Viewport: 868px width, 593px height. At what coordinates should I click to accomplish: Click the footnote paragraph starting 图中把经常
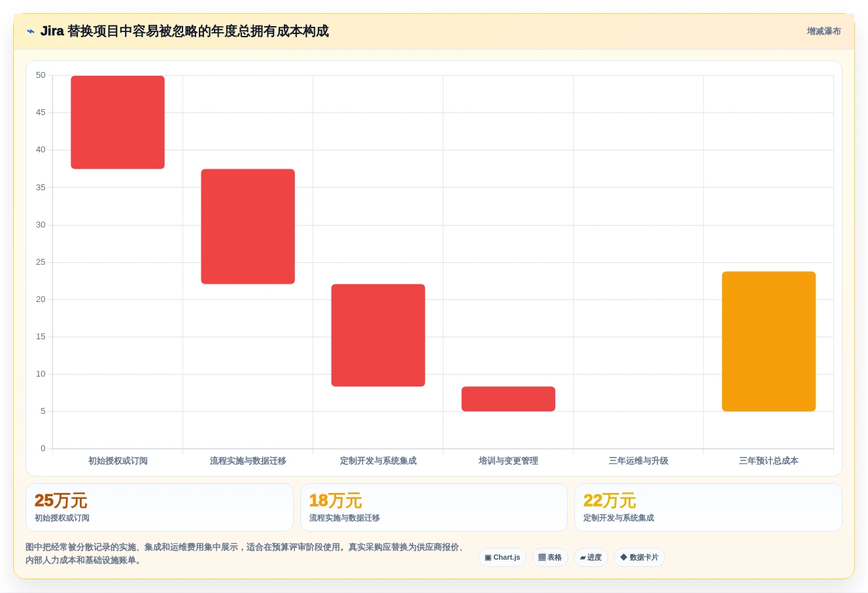[x=246, y=554]
